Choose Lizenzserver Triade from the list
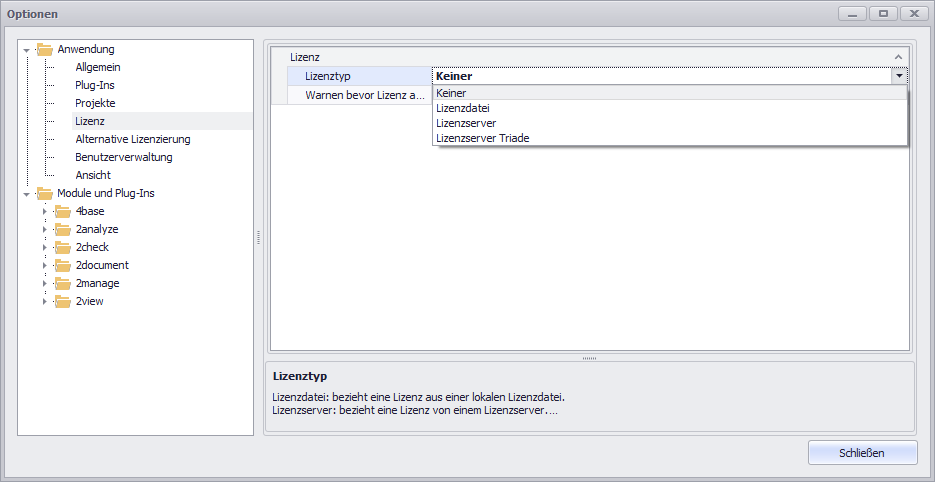The width and height of the screenshot is (935, 482). coord(482,138)
